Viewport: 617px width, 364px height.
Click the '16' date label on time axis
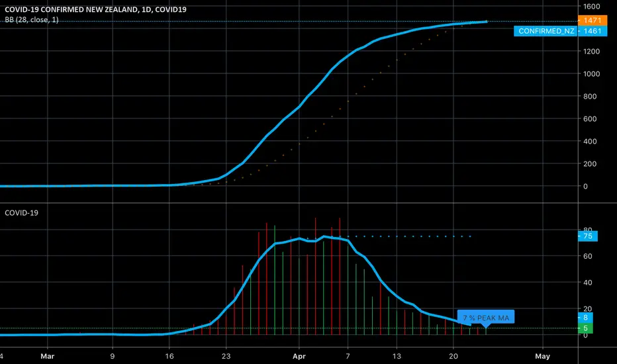(x=169, y=357)
